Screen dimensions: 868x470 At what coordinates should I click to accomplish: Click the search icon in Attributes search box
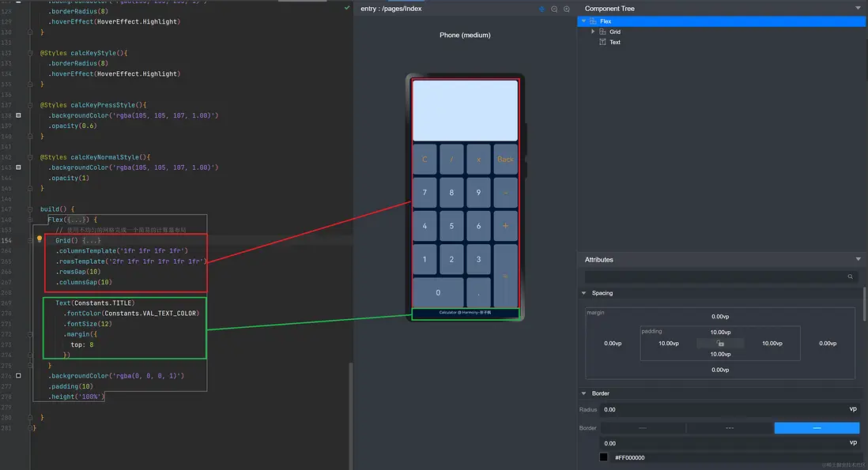pos(851,276)
